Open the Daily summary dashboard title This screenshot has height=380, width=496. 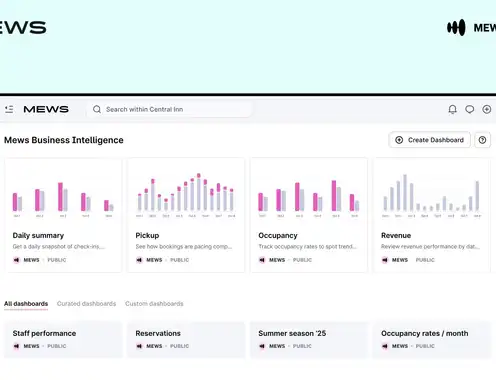pyautogui.click(x=38, y=236)
